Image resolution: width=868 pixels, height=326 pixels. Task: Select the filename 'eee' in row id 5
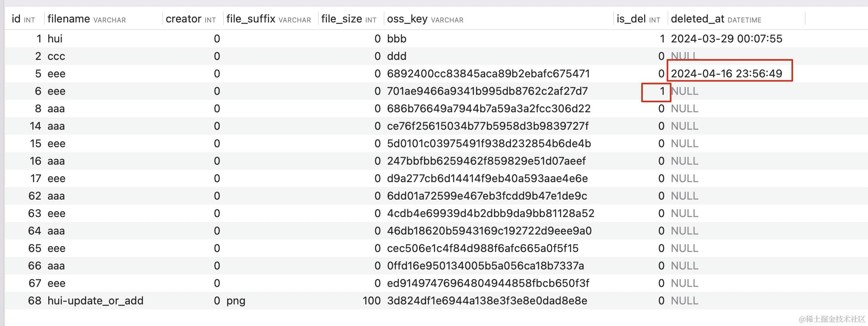pyautogui.click(x=57, y=74)
